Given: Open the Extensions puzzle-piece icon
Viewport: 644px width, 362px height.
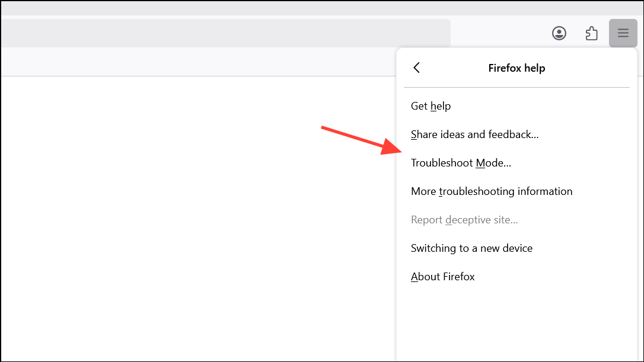Looking at the screenshot, I should pyautogui.click(x=591, y=33).
